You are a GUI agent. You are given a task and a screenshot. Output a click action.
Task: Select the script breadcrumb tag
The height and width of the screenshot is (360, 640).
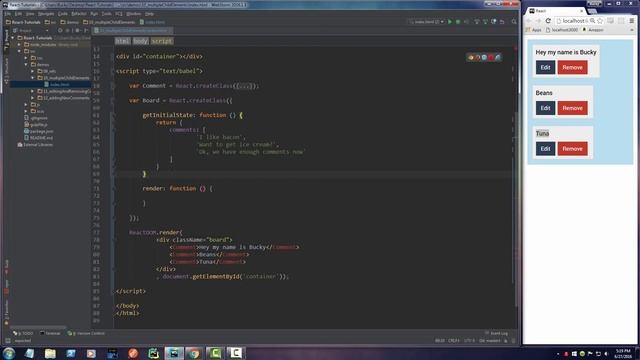(x=162, y=41)
